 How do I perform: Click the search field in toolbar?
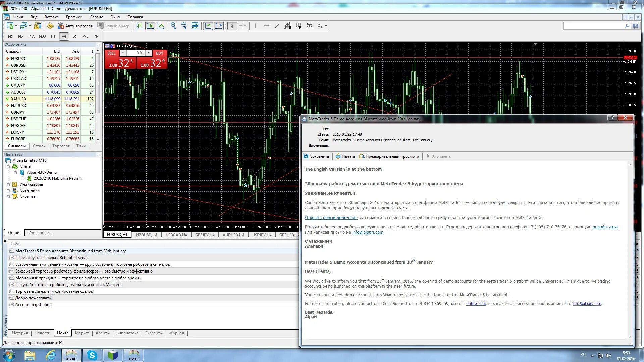pyautogui.click(x=594, y=26)
